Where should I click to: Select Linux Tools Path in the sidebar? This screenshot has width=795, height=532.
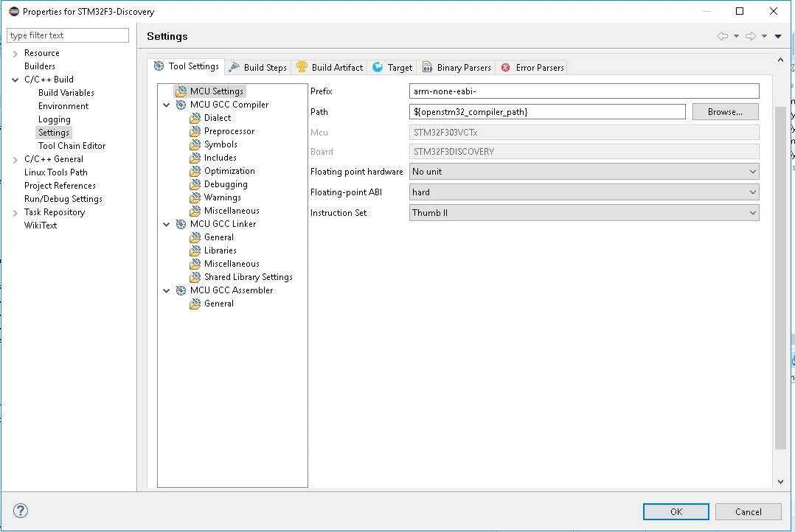coord(56,172)
